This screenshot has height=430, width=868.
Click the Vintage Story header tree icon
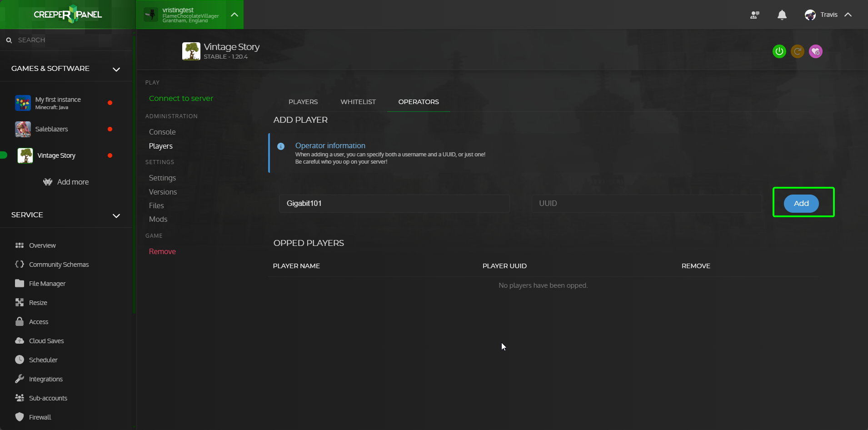tap(191, 51)
